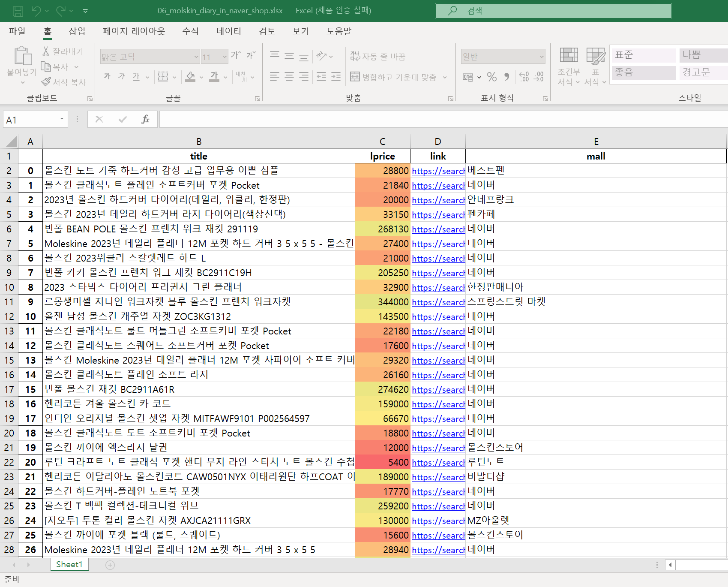Image resolution: width=728 pixels, height=587 pixels.
Task: Apply the 좋음 cell style
Action: coord(644,73)
